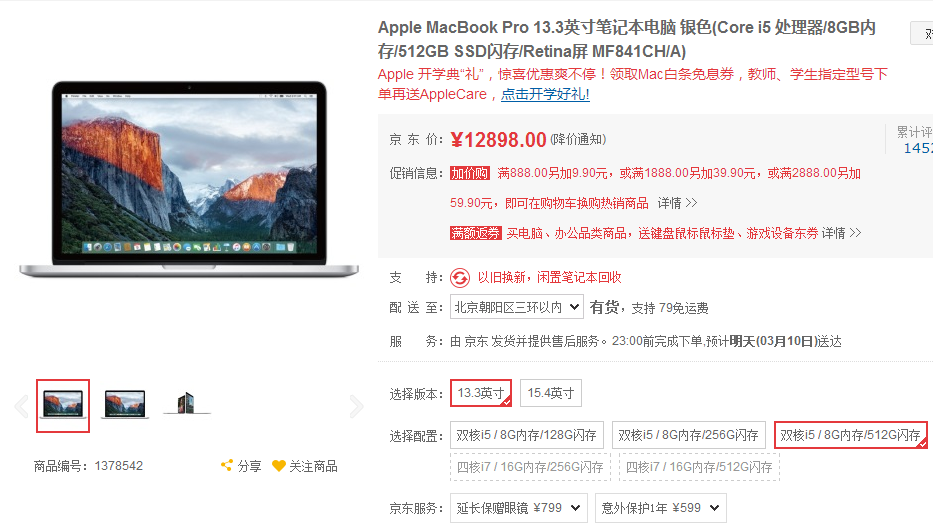
Task: Open 详情 link for 满额返券 promotion
Action: click(841, 233)
